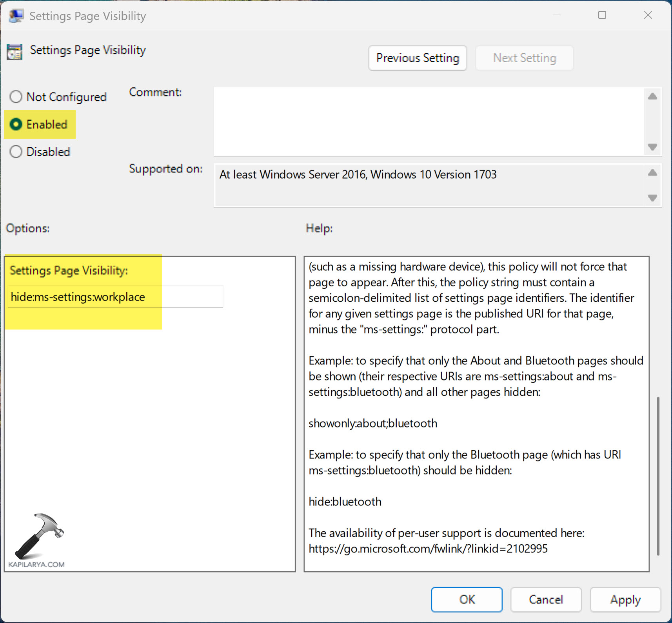This screenshot has width=672, height=623.
Task: Click the Supported on scroll up arrow
Action: click(652, 173)
